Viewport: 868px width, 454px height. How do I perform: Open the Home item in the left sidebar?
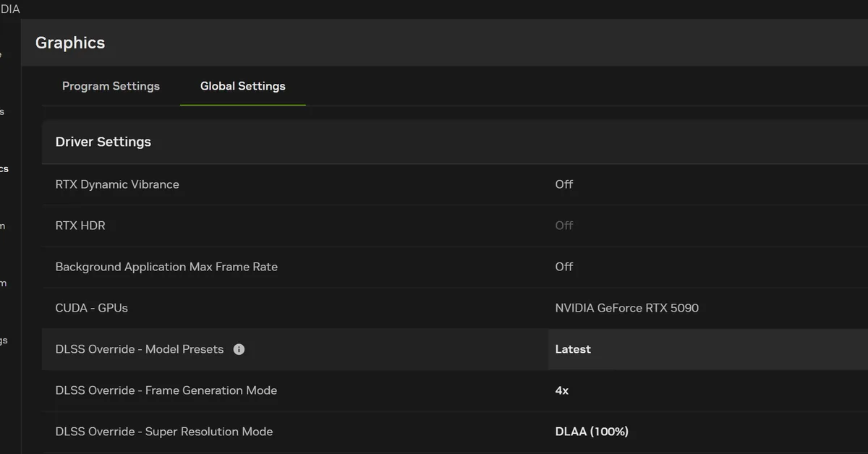pyautogui.click(x=2, y=55)
